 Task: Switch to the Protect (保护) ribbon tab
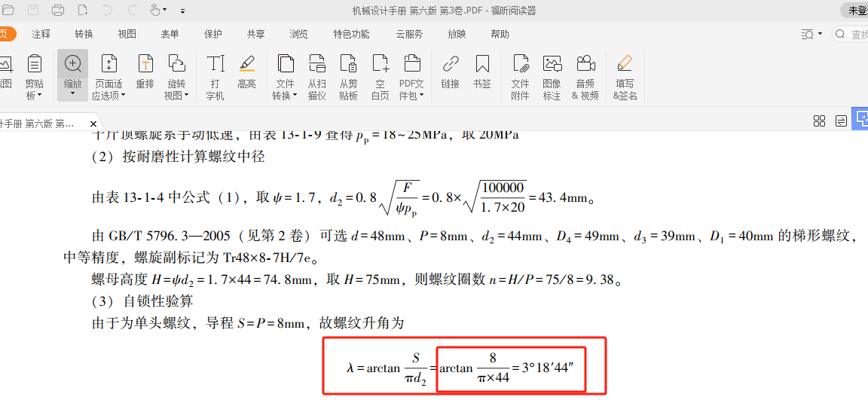pyautogui.click(x=213, y=34)
